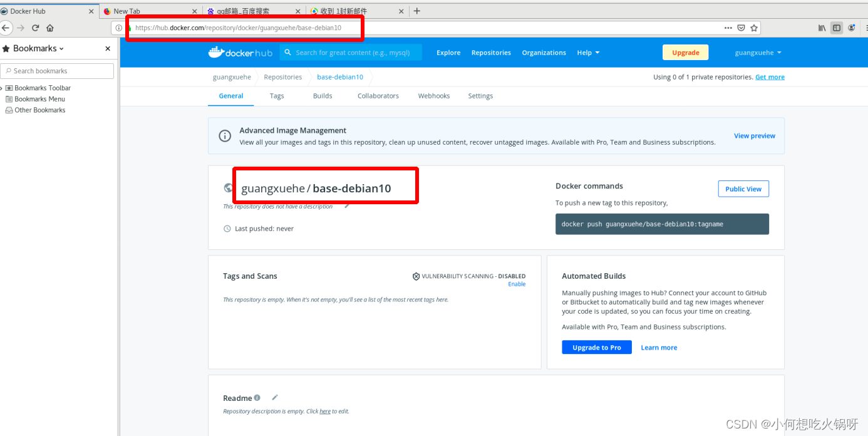Open the browser home page
The image size is (868, 436).
50,28
